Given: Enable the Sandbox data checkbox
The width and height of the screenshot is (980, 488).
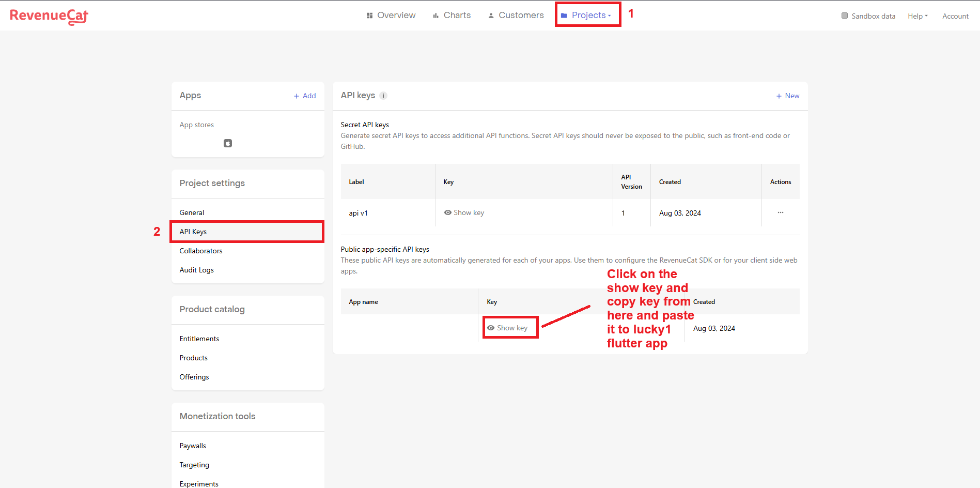Looking at the screenshot, I should 845,16.
